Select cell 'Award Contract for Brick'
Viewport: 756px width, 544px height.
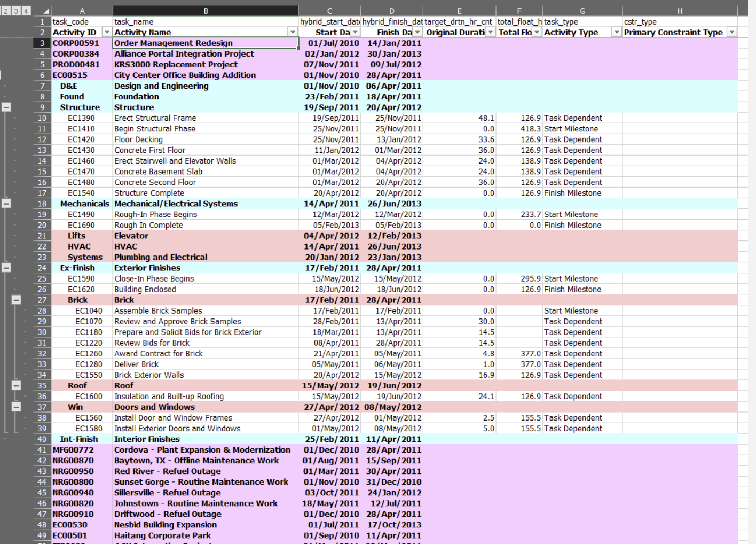(206, 353)
